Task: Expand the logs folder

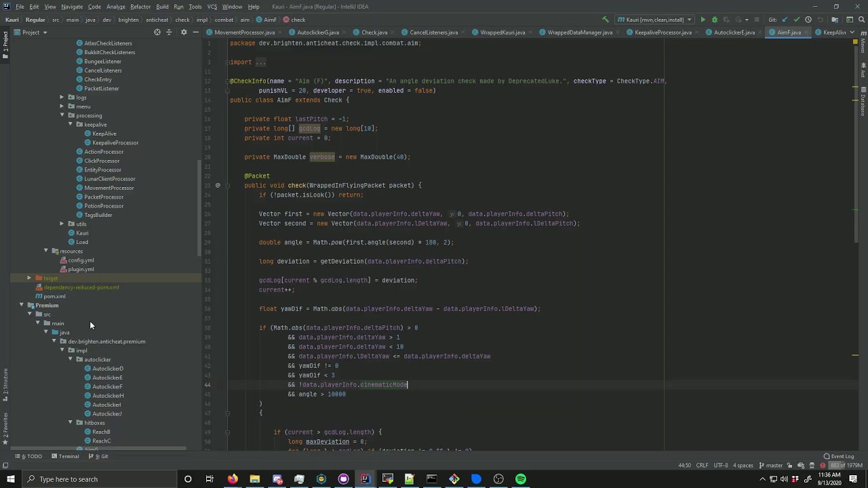Action: point(62,98)
